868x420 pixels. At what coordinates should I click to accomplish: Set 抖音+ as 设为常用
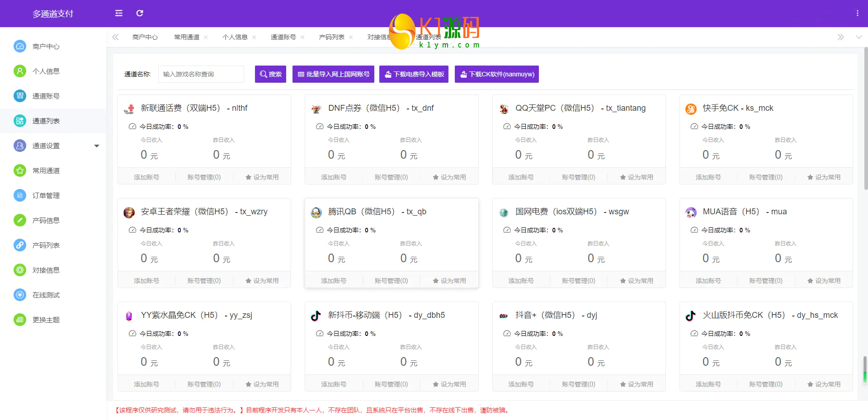(x=637, y=384)
